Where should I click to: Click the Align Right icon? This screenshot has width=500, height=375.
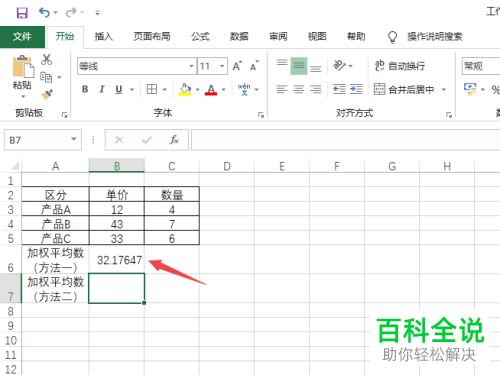(x=315, y=89)
